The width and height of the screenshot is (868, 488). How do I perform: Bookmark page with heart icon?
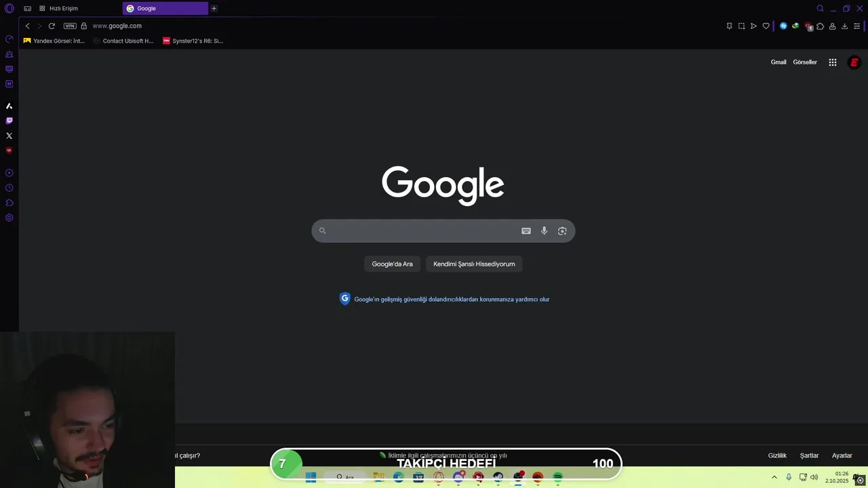point(766,26)
